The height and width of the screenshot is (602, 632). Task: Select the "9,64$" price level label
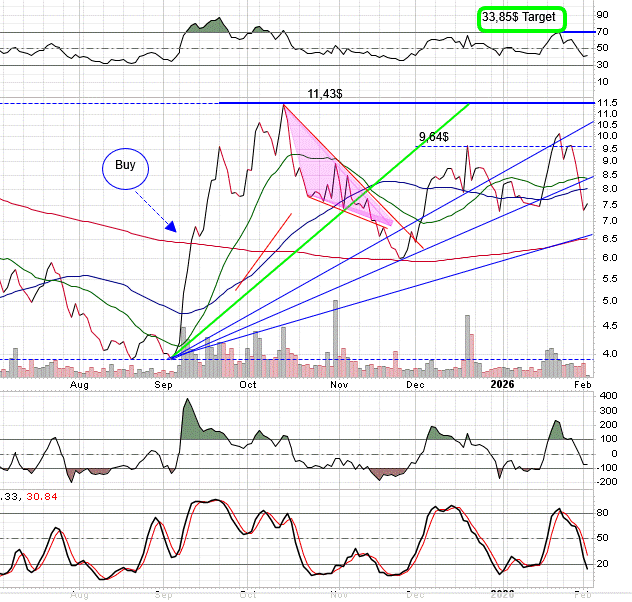tap(435, 136)
